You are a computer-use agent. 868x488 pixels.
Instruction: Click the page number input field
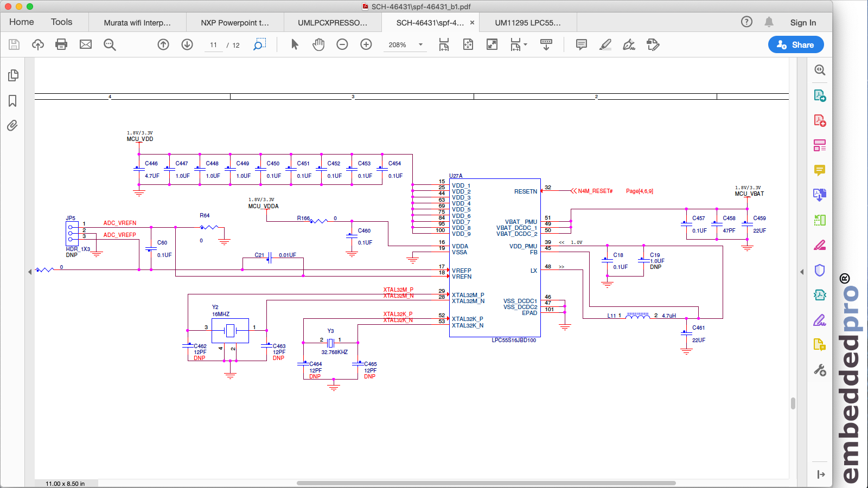tap(214, 45)
